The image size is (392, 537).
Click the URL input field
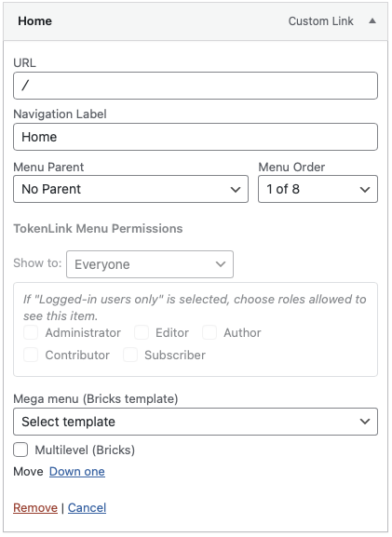[x=196, y=86]
